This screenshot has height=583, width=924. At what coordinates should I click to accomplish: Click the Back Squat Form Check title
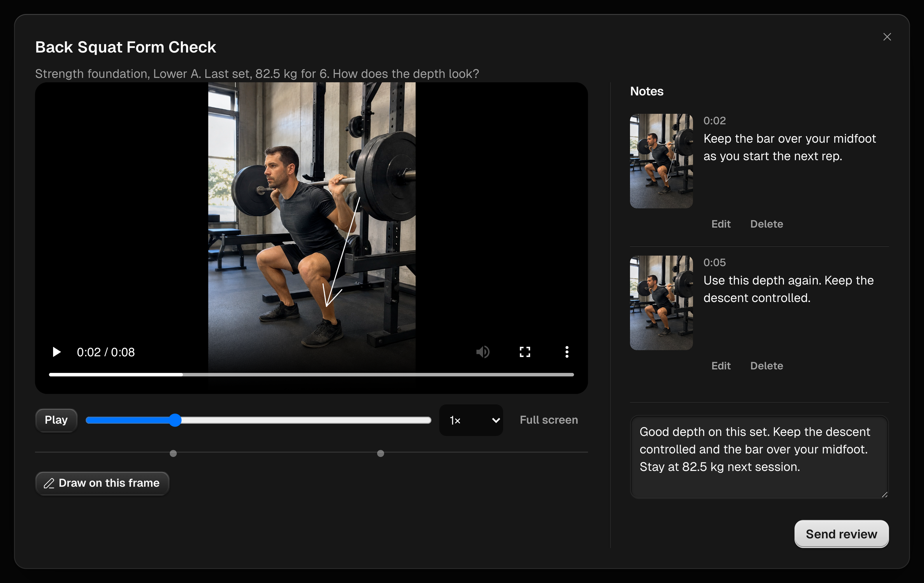point(125,47)
